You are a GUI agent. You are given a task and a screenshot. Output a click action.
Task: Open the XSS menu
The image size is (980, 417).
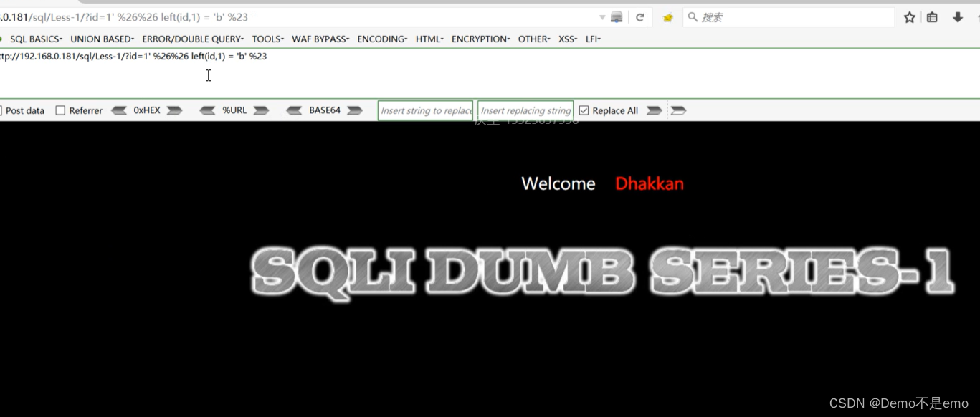568,39
